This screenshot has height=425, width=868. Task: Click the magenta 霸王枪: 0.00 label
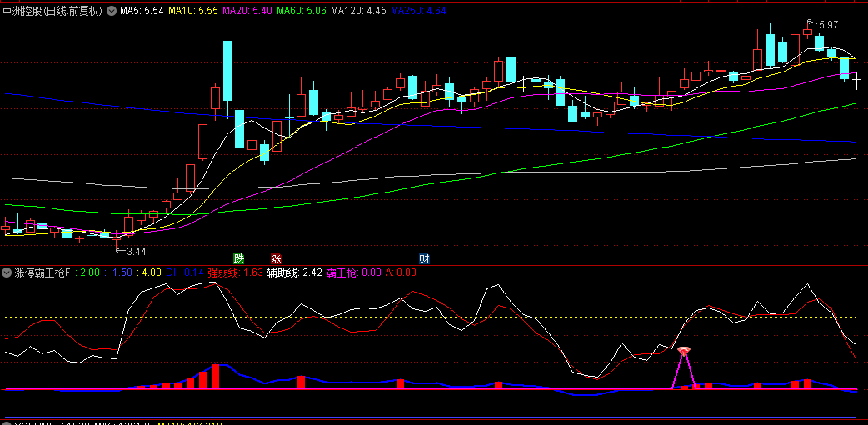coord(353,272)
